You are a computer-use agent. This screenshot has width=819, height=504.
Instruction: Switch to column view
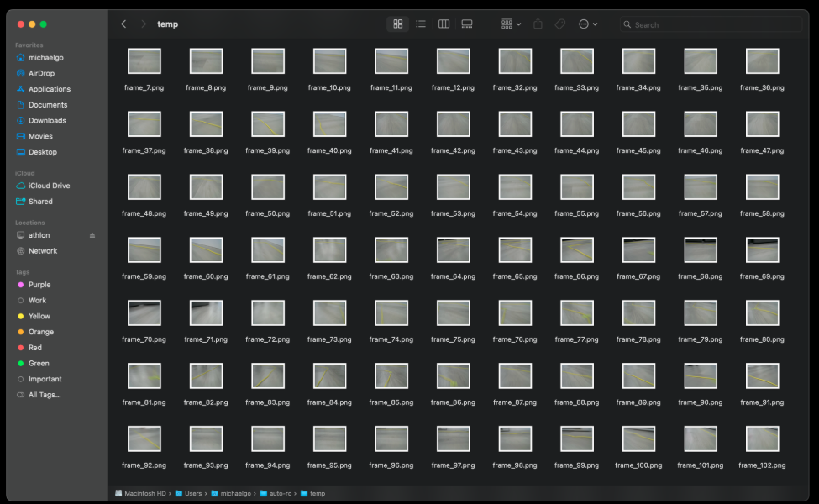(x=444, y=24)
